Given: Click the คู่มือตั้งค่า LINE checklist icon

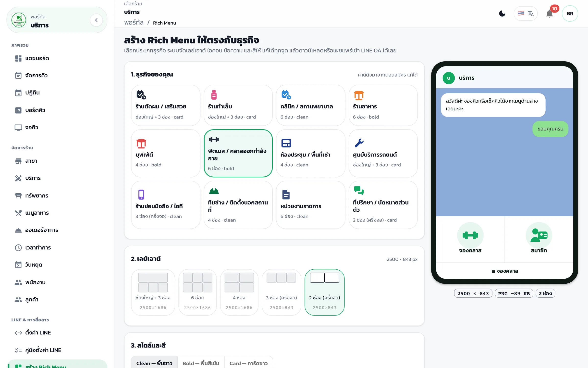Looking at the screenshot, I should point(18,350).
